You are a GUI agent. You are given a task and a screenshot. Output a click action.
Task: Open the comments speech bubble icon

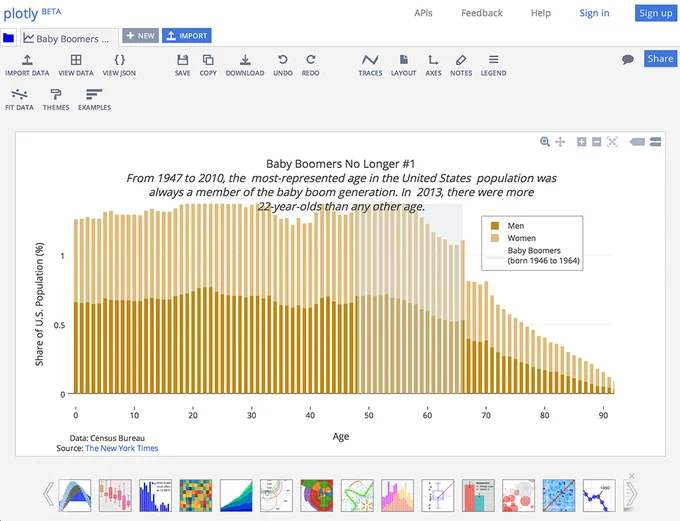[628, 59]
